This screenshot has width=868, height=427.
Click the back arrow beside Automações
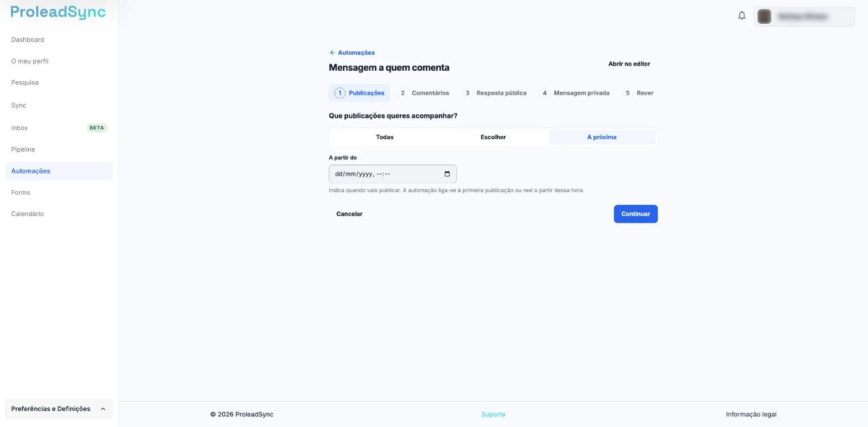point(332,53)
